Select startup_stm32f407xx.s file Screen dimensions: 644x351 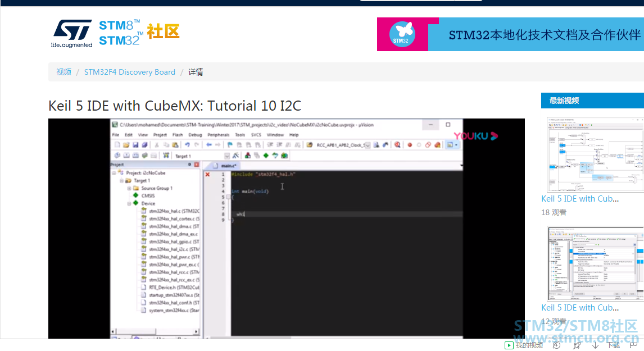tap(170, 295)
